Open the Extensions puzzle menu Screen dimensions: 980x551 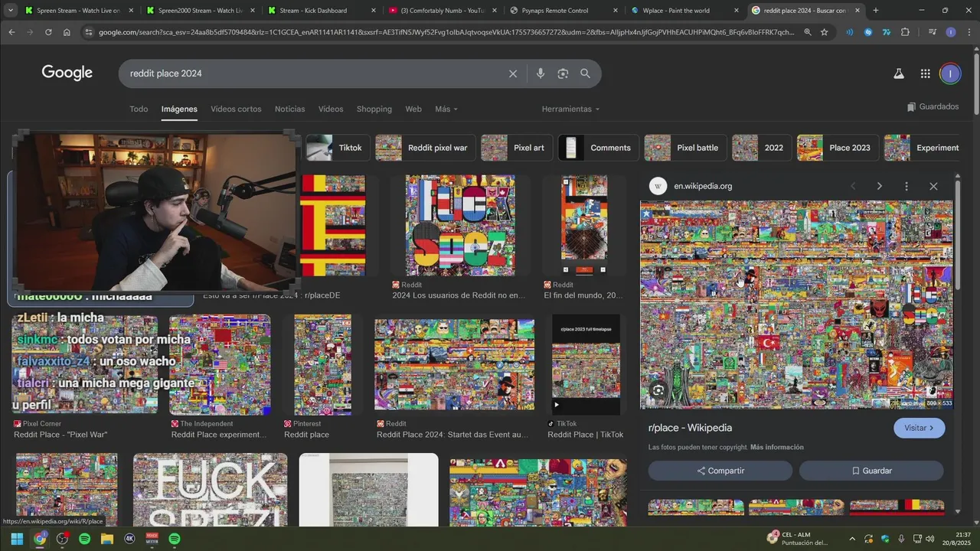(906, 32)
